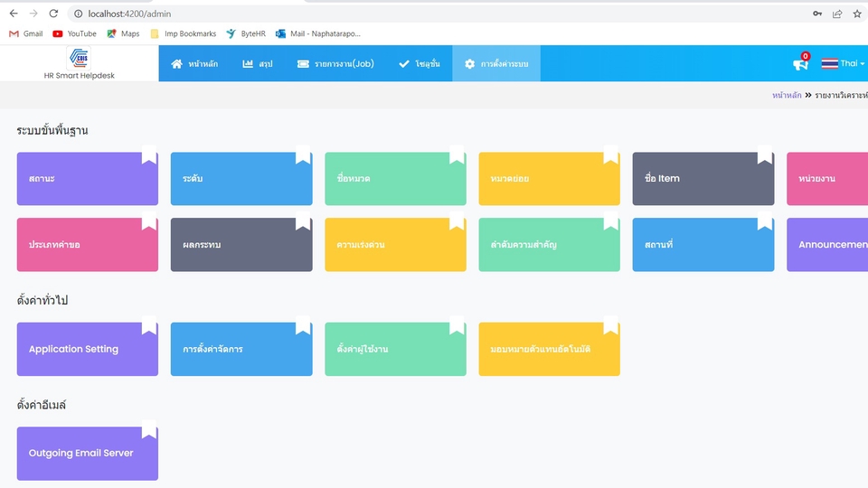This screenshot has height=488, width=868.
Task: Go to หน้าหลัก home menu item
Action: (x=194, y=63)
